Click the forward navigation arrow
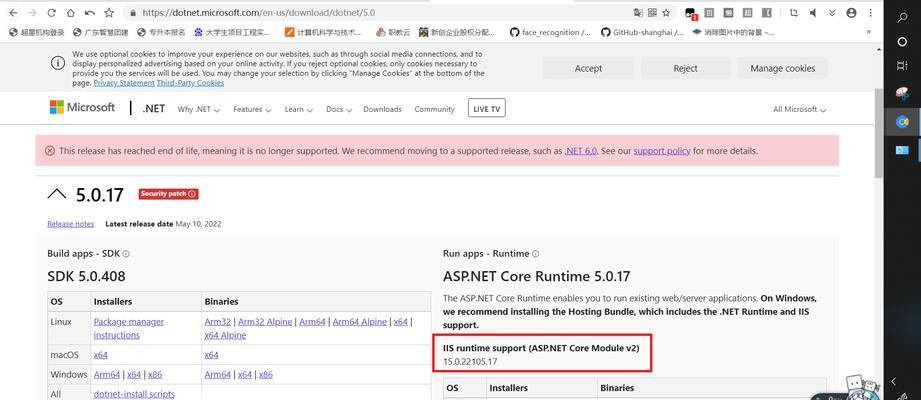921x400 pixels. click(32, 12)
